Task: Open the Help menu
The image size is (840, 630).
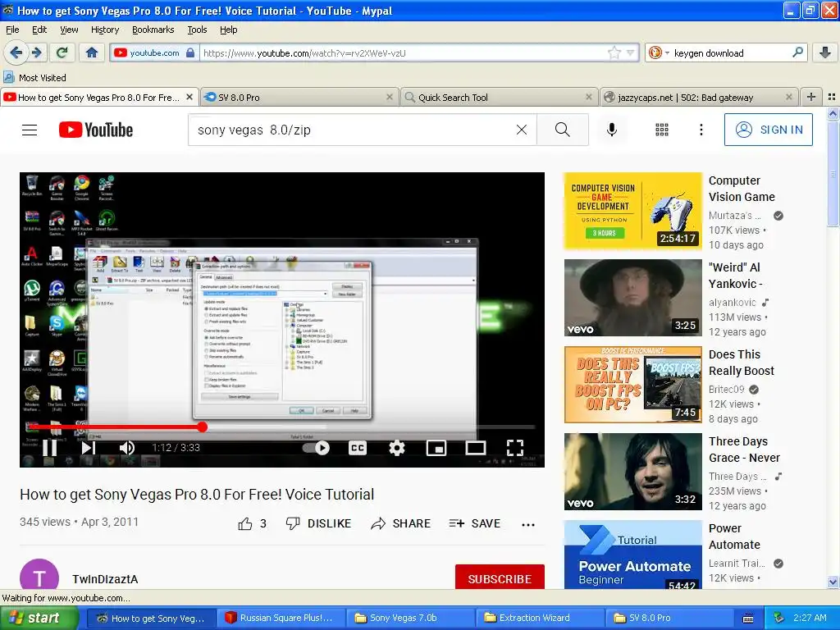Action: 228,30
